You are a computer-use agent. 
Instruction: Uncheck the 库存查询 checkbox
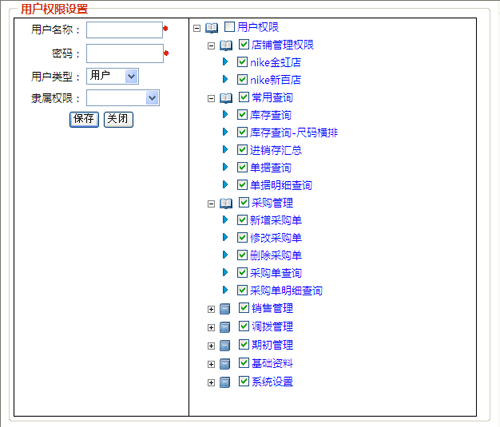[x=242, y=115]
